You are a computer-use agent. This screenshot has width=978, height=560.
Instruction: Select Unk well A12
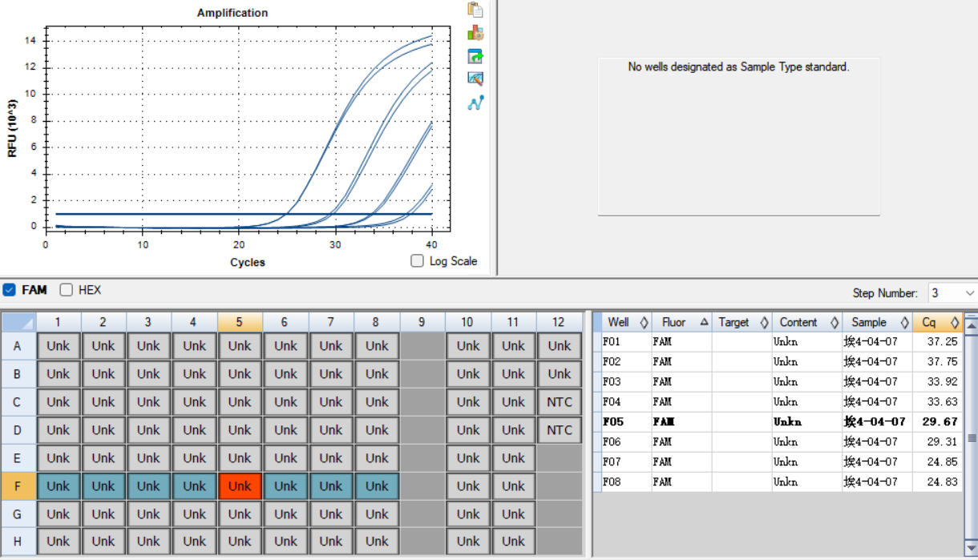[560, 346]
